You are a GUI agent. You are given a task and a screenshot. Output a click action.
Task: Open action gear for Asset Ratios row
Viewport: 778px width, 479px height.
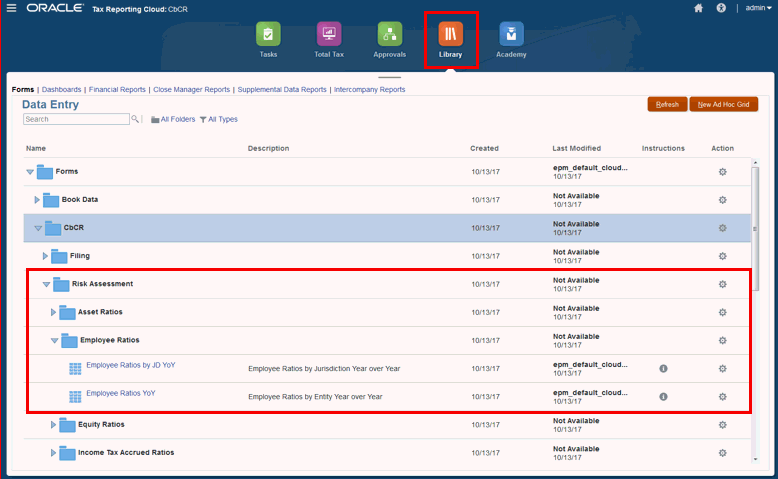722,312
